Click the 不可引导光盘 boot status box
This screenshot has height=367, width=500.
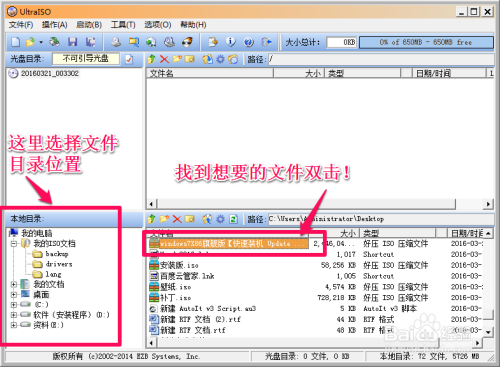(x=86, y=59)
